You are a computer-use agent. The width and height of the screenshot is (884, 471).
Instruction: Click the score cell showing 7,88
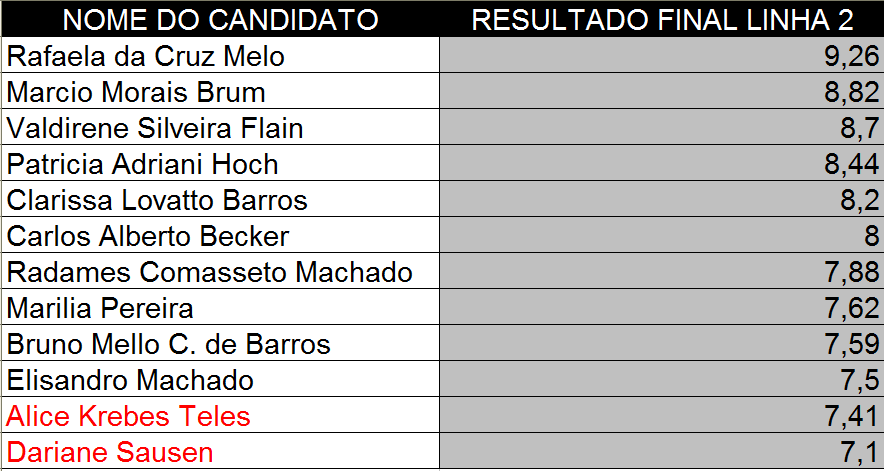[x=662, y=272]
